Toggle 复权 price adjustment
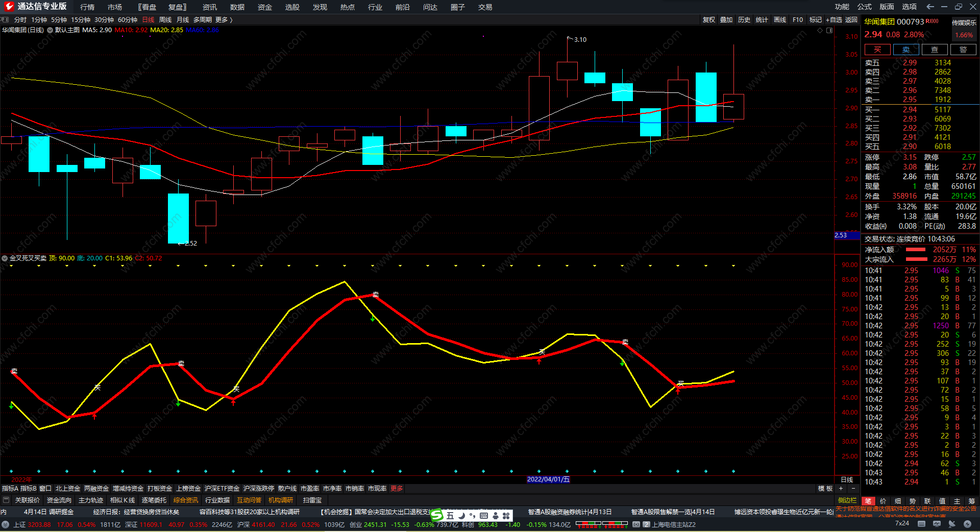980x532 pixels. click(708, 20)
